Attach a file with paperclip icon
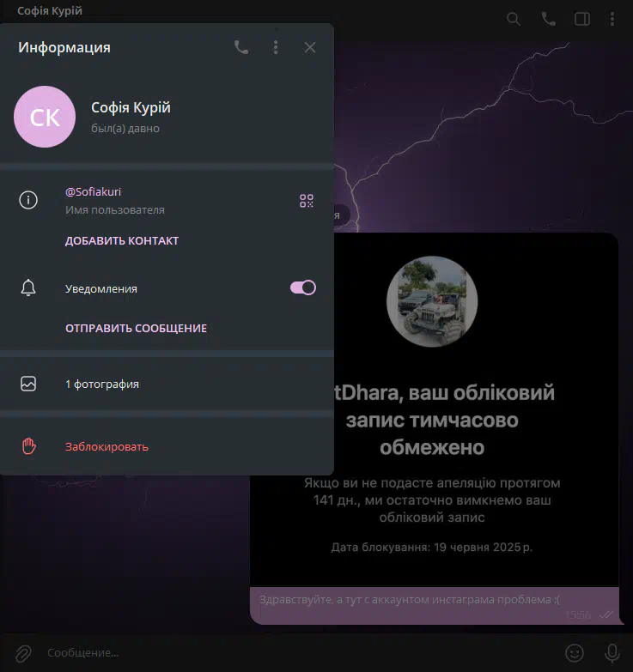 point(23,653)
